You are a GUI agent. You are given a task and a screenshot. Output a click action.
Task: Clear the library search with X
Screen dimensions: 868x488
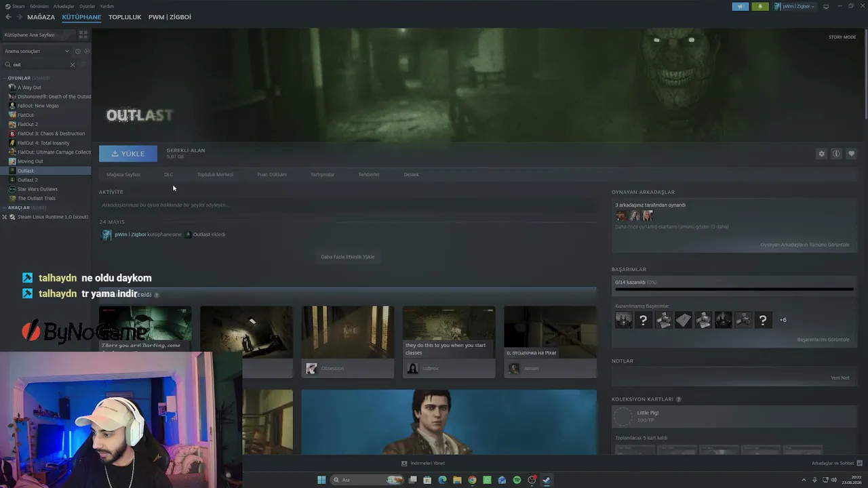[73, 64]
